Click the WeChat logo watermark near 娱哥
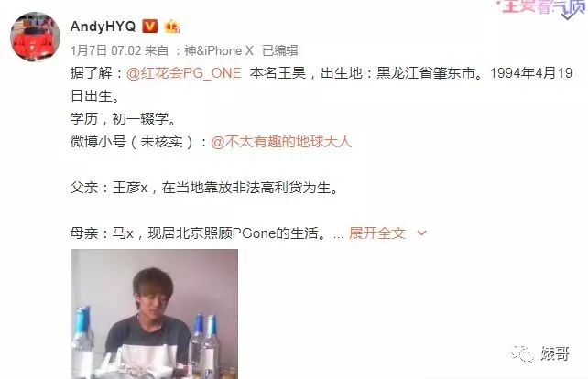588x379 pixels. tap(522, 353)
